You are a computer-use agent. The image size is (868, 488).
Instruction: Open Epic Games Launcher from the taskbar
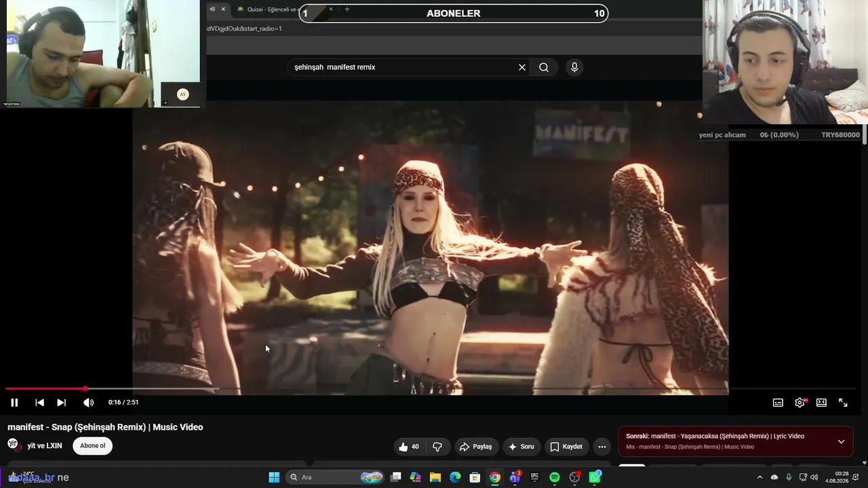coord(534,477)
